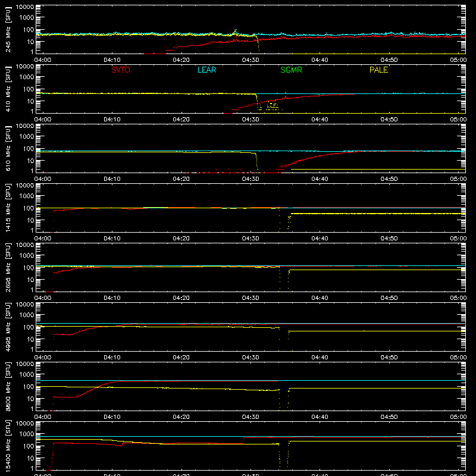Click the yellow PALE legend label

tap(378, 70)
